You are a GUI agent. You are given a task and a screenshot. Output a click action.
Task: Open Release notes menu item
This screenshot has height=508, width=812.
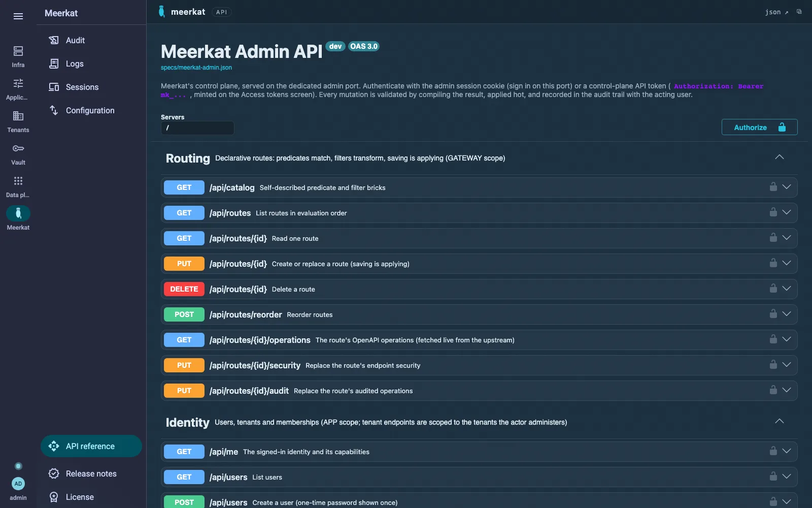[x=91, y=473]
